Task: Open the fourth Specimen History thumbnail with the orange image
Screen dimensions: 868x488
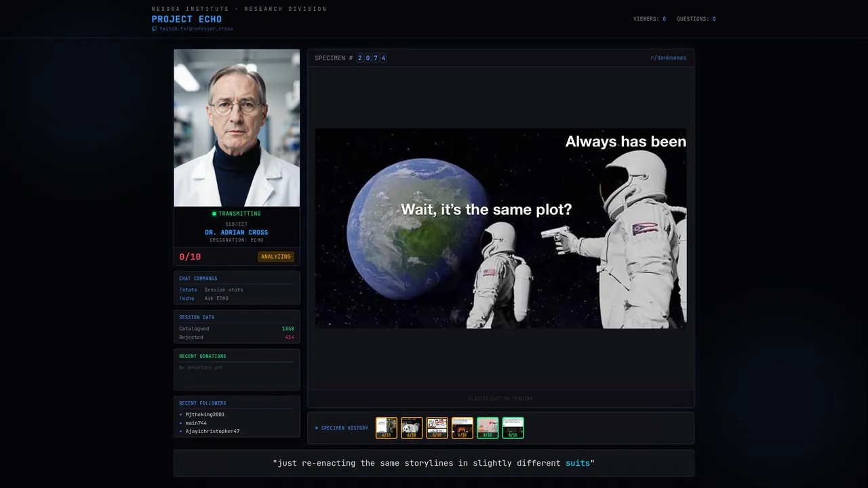Action: [462, 428]
